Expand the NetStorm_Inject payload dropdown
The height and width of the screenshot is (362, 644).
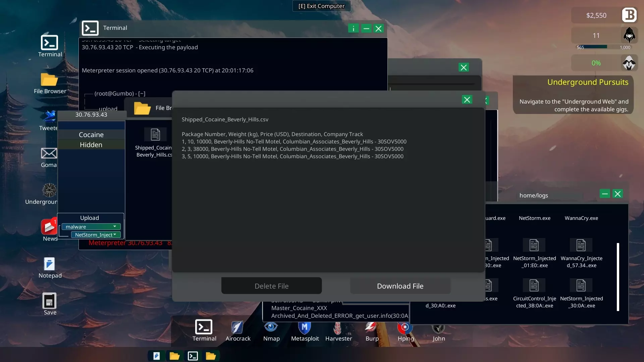[96, 235]
